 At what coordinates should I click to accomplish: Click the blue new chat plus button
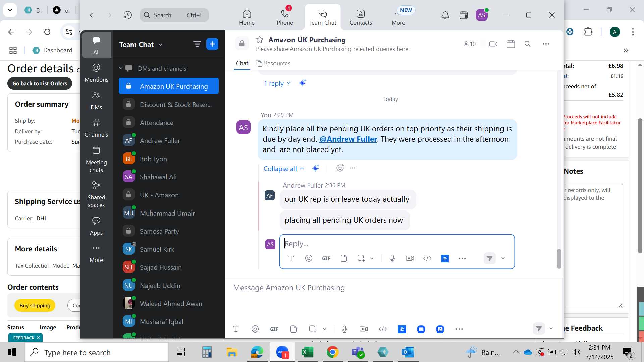(212, 44)
